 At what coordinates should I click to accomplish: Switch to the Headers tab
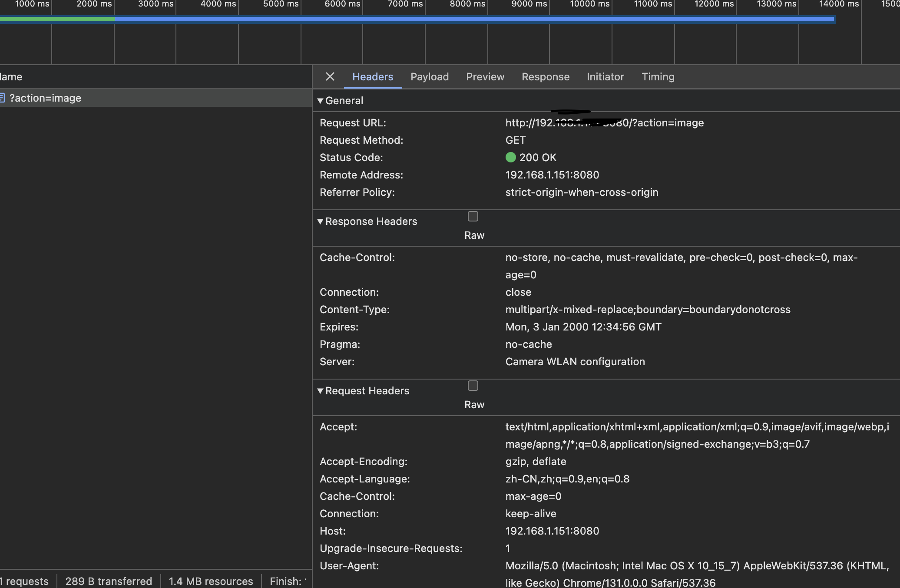[x=373, y=77]
